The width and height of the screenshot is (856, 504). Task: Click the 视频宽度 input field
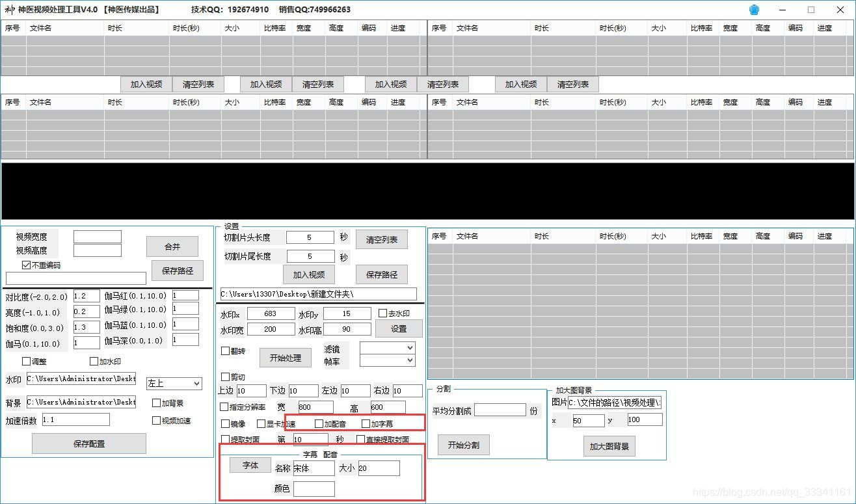[x=98, y=237]
